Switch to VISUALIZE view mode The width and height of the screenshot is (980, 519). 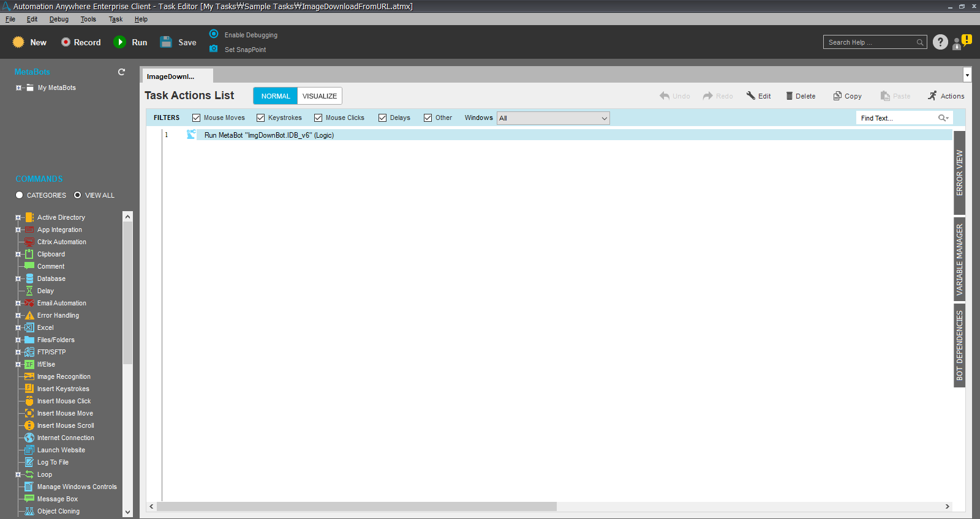click(x=320, y=96)
